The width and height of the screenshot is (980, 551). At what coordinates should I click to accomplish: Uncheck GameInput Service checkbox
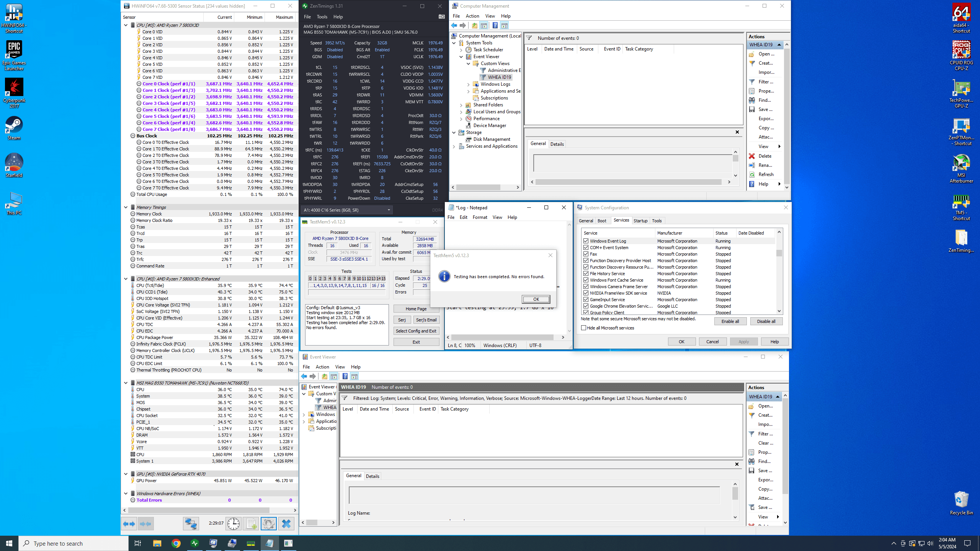586,300
